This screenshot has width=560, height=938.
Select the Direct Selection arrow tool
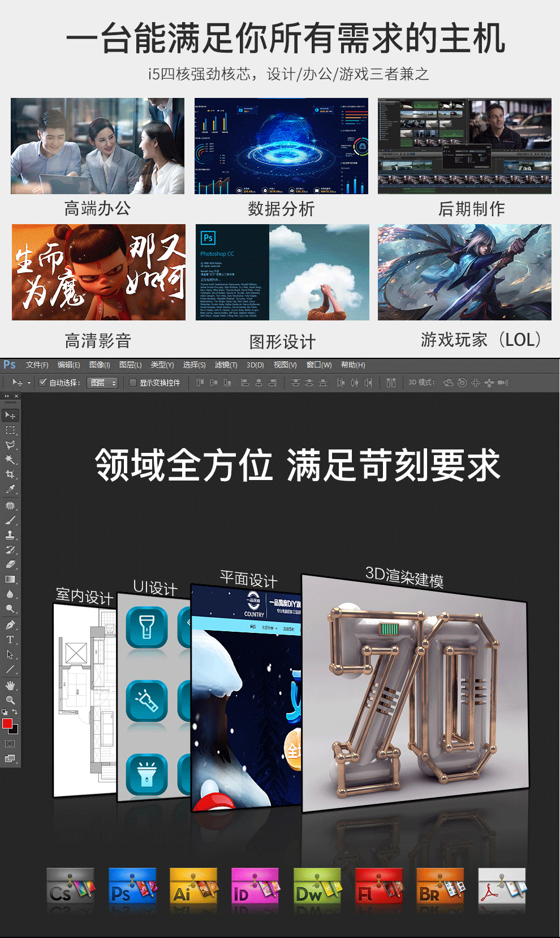(10, 654)
